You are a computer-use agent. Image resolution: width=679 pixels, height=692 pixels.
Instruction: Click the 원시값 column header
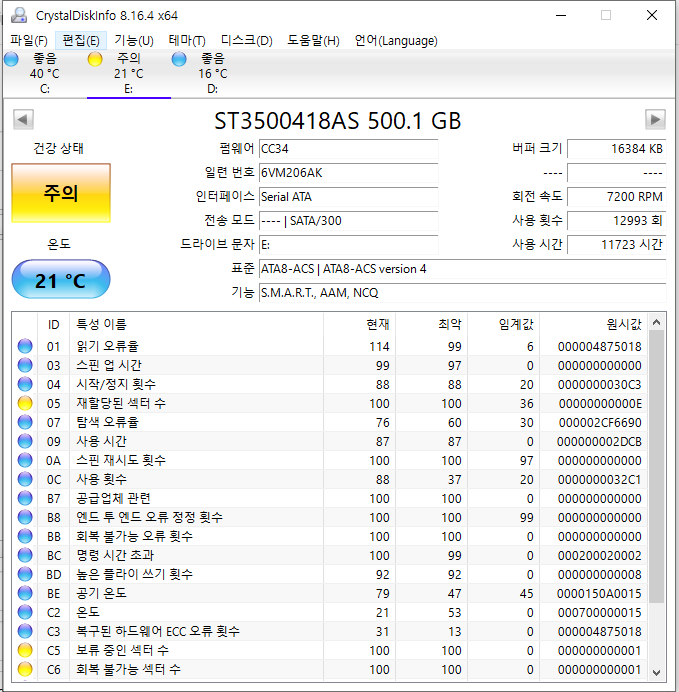pyautogui.click(x=593, y=324)
